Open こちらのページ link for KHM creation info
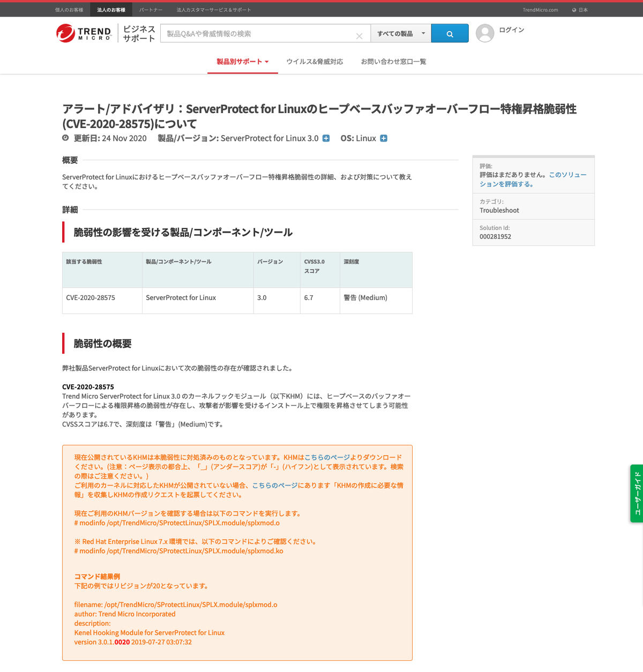Viewport: 643px width, 672px height. point(275,485)
